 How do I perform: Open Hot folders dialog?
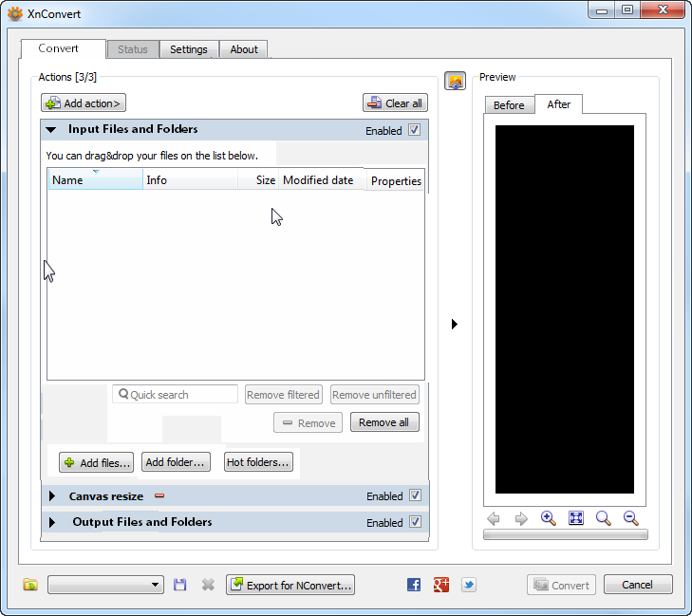(x=258, y=462)
